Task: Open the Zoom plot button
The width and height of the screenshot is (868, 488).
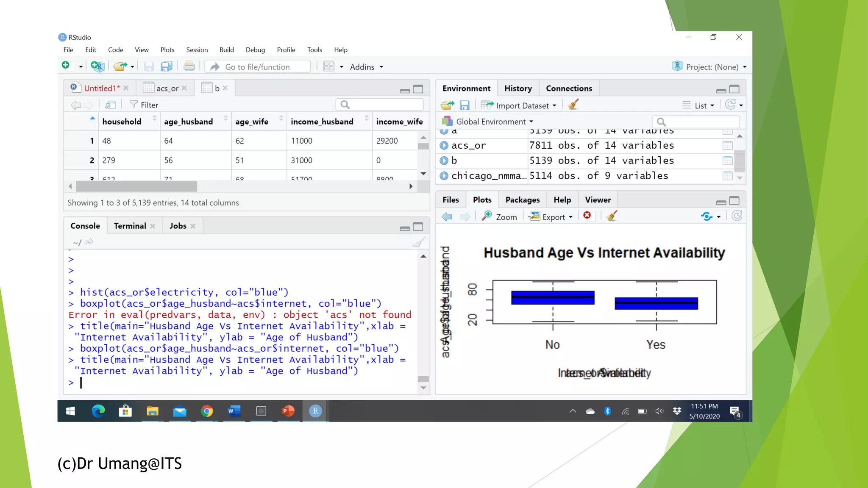Action: pos(499,216)
